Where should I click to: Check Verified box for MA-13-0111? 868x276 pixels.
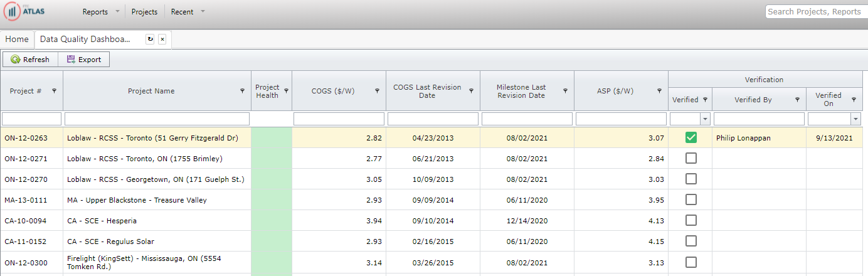[x=691, y=199]
